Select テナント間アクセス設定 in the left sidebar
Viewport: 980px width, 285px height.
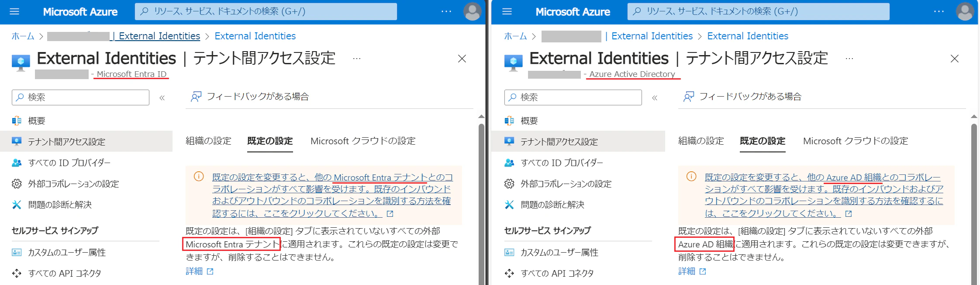86,142
